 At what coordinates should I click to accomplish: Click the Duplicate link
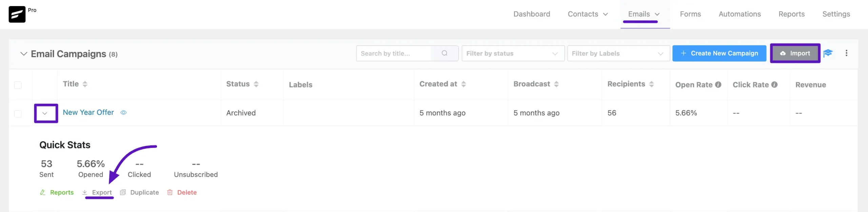click(144, 192)
